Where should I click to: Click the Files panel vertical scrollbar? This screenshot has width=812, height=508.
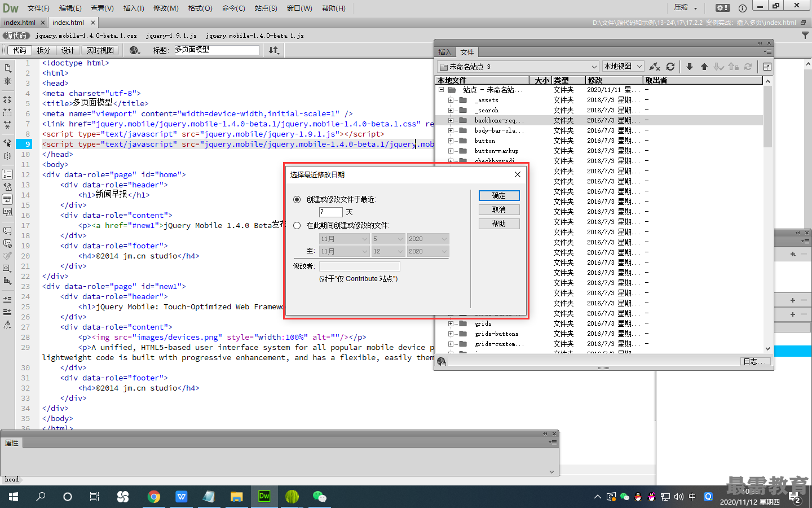pyautogui.click(x=767, y=214)
